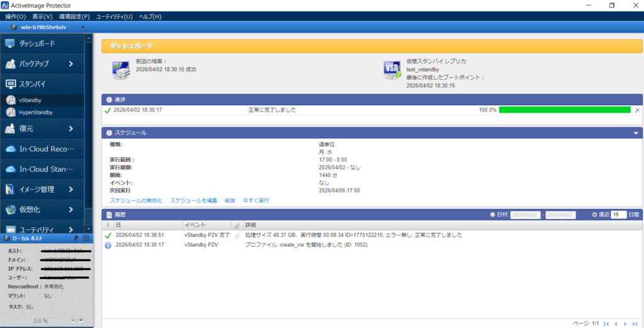Click the スケジュールを編集 link
Image resolution: width=644 pixels, height=328 pixels.
coord(193,200)
